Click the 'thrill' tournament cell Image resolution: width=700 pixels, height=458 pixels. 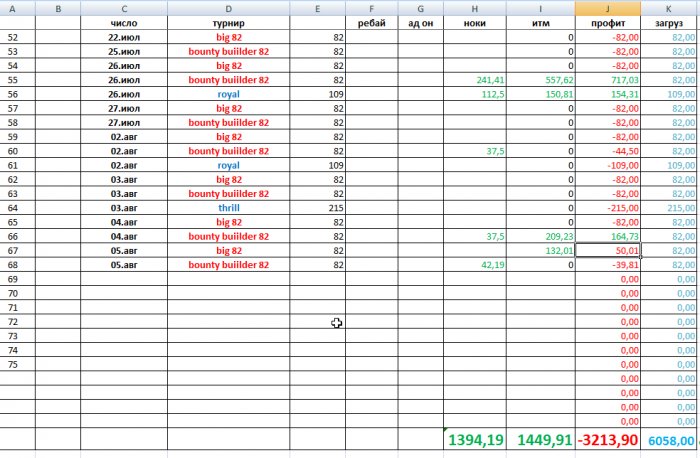click(229, 208)
